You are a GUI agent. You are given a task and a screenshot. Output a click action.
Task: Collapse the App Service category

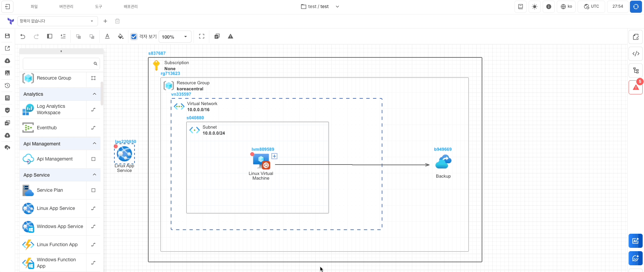94,175
